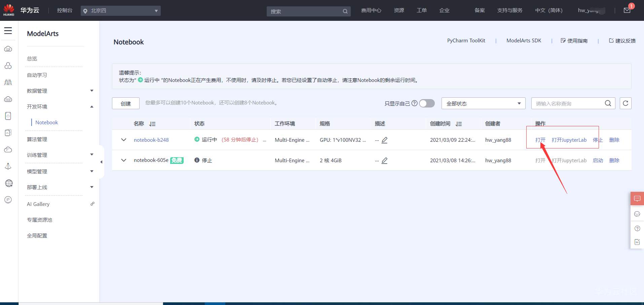Click the 免费 badge on notebook-605e
The height and width of the screenshot is (305, 644).
pyautogui.click(x=177, y=160)
